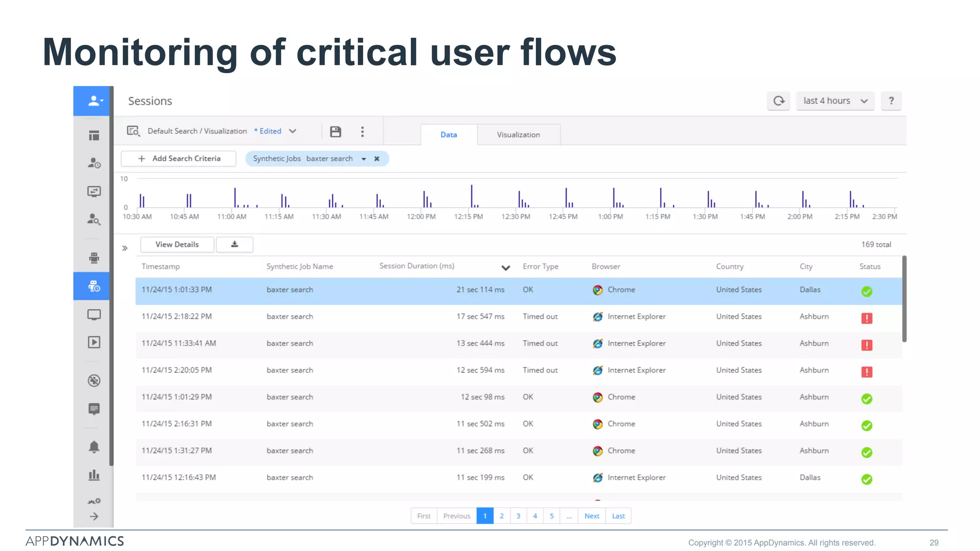
Task: Click Add Search Criteria button
Action: tap(179, 159)
